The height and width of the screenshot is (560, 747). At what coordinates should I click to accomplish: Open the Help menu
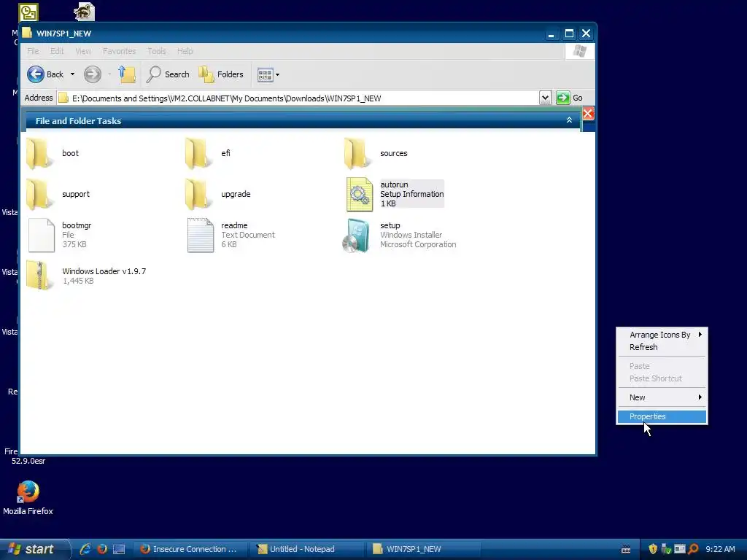(185, 51)
